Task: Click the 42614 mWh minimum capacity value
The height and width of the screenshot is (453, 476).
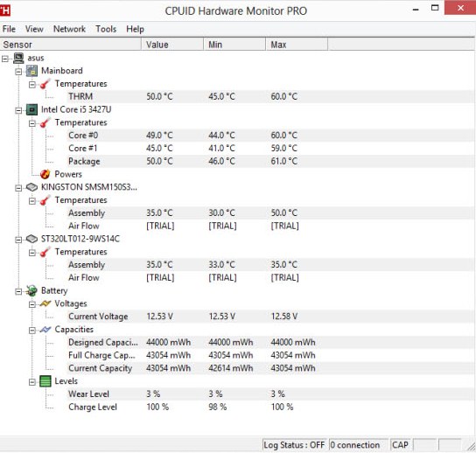Action: pos(231,368)
